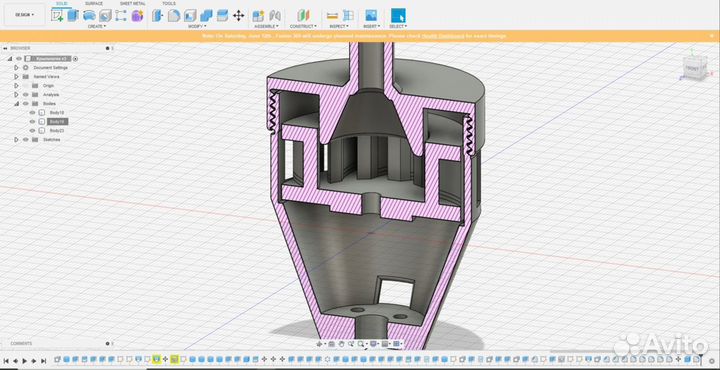Viewport: 720px width, 370px height.
Task: Select Body23 in the browser
Action: click(x=57, y=130)
